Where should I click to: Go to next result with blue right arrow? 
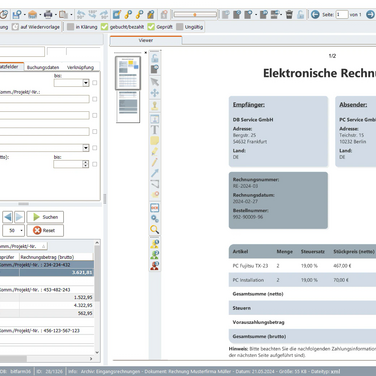(19, 217)
